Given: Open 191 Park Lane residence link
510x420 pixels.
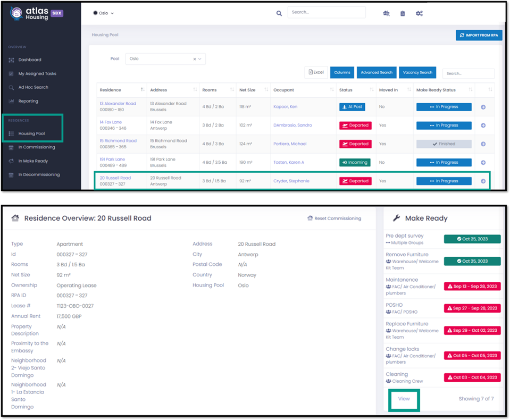Looking at the screenshot, I should pos(112,159).
